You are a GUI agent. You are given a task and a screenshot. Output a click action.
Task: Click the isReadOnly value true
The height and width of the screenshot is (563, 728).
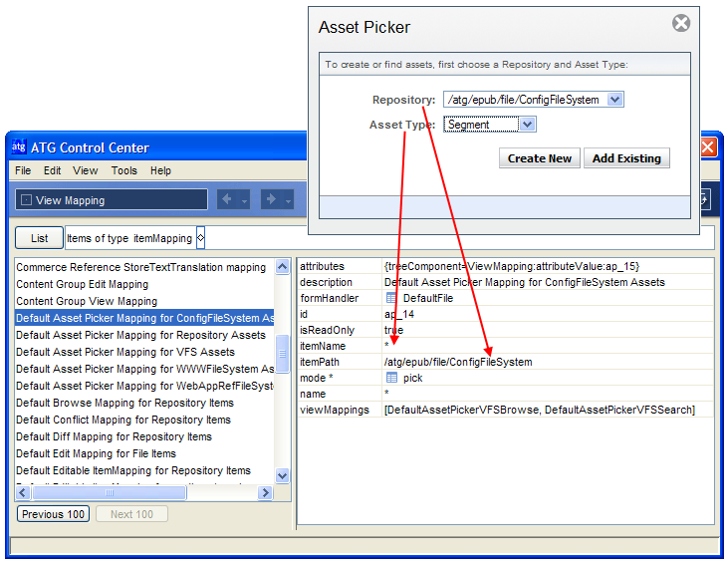coord(393,330)
